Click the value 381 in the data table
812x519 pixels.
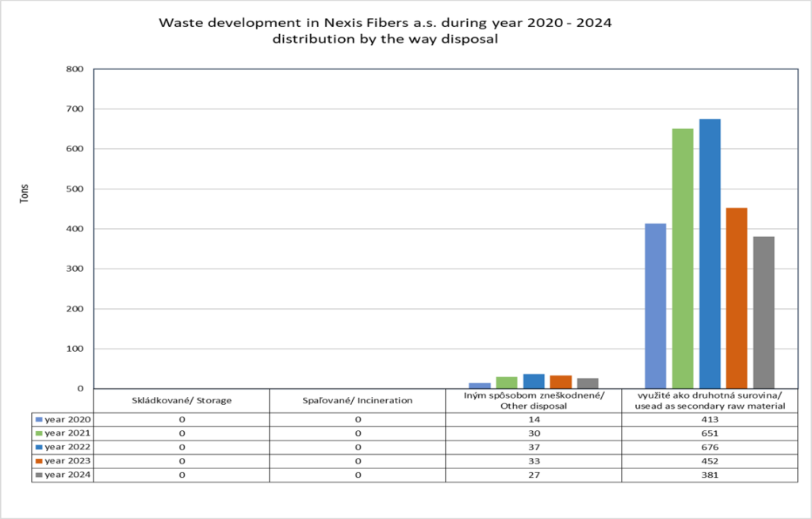tap(710, 475)
